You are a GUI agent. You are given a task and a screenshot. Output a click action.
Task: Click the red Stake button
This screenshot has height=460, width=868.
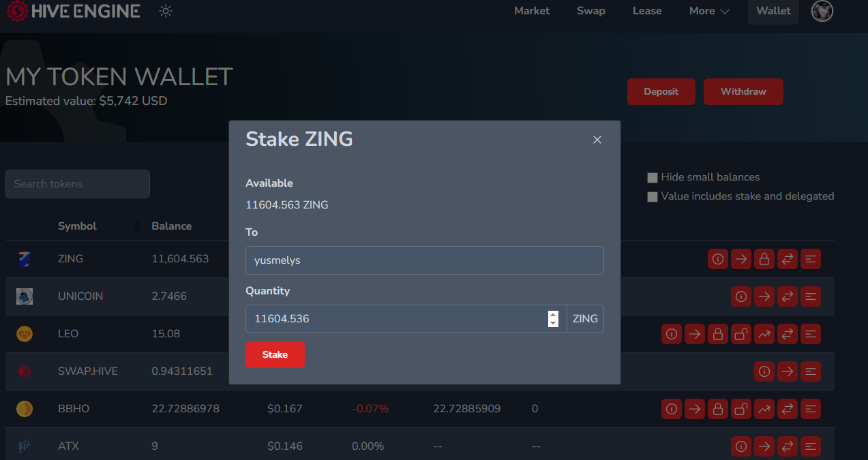point(275,354)
